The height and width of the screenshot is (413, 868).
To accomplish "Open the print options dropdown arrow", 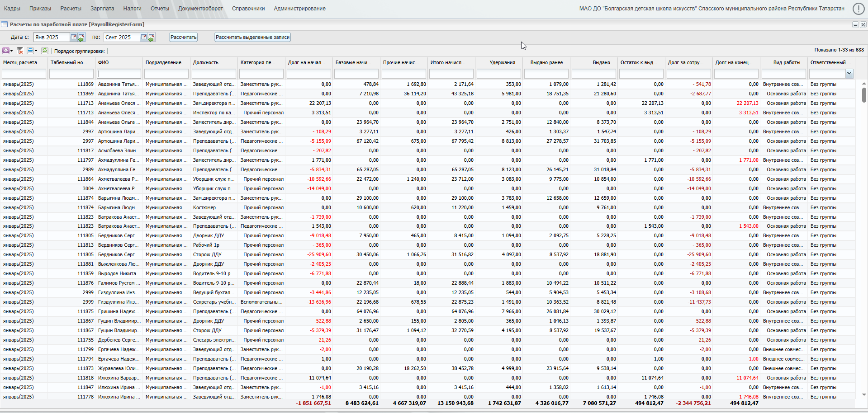I will [36, 51].
